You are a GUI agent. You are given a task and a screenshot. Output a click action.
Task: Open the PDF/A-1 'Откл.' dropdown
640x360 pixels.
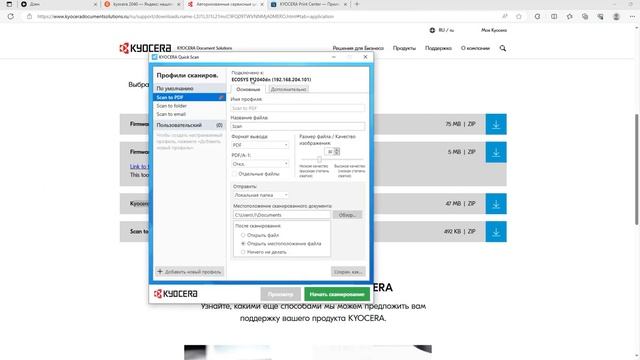pos(260,164)
